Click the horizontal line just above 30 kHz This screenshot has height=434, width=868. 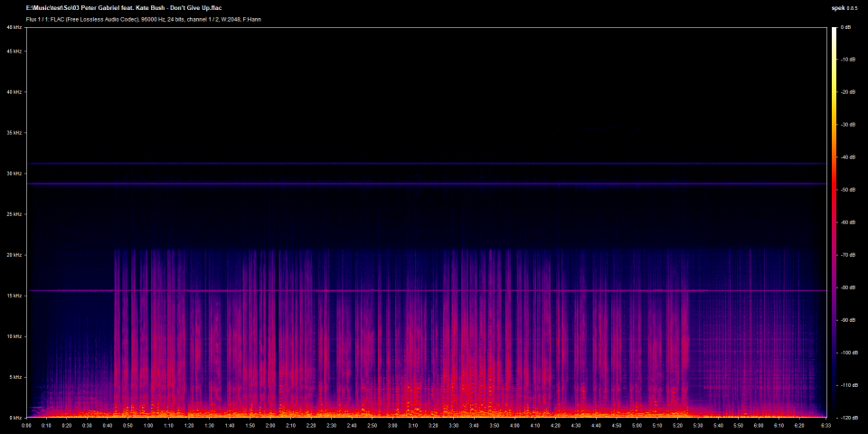(x=425, y=164)
